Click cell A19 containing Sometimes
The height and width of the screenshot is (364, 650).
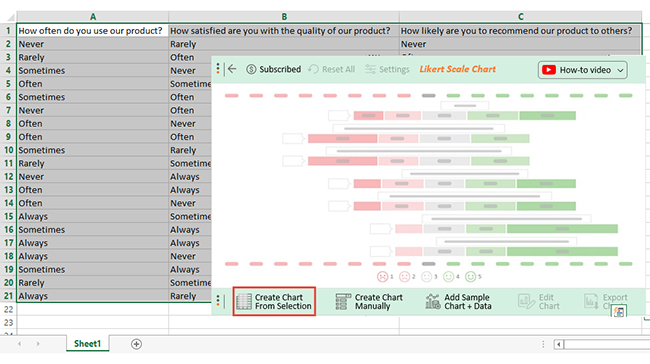tap(92, 269)
